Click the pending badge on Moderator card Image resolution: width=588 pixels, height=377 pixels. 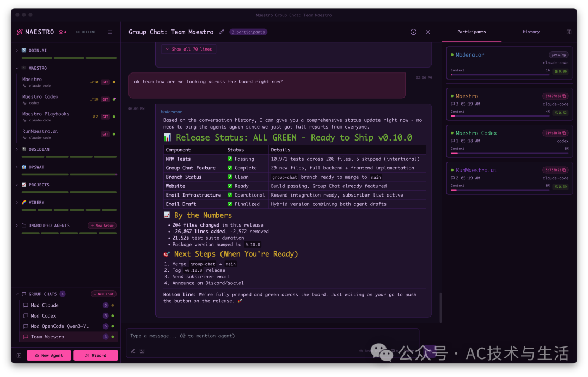coord(559,55)
